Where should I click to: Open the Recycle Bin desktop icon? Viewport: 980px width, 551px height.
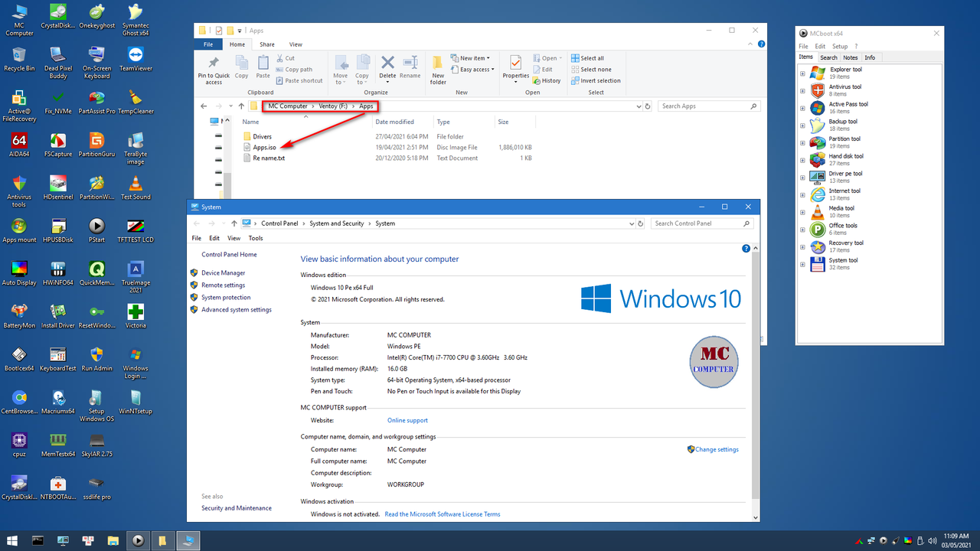19,58
